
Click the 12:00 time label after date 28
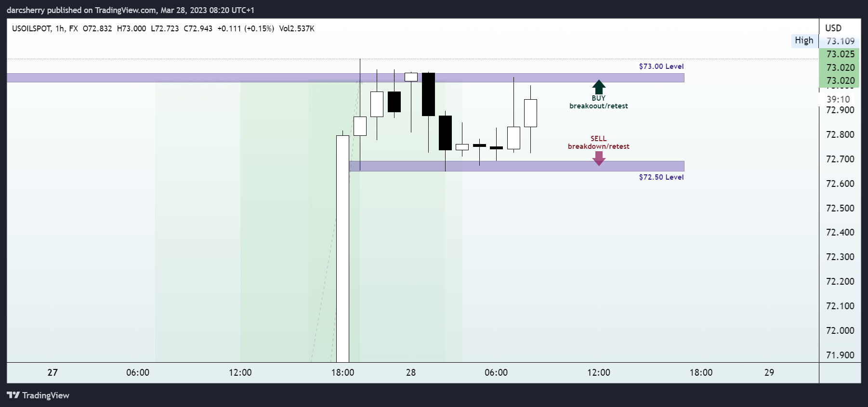[x=599, y=372]
